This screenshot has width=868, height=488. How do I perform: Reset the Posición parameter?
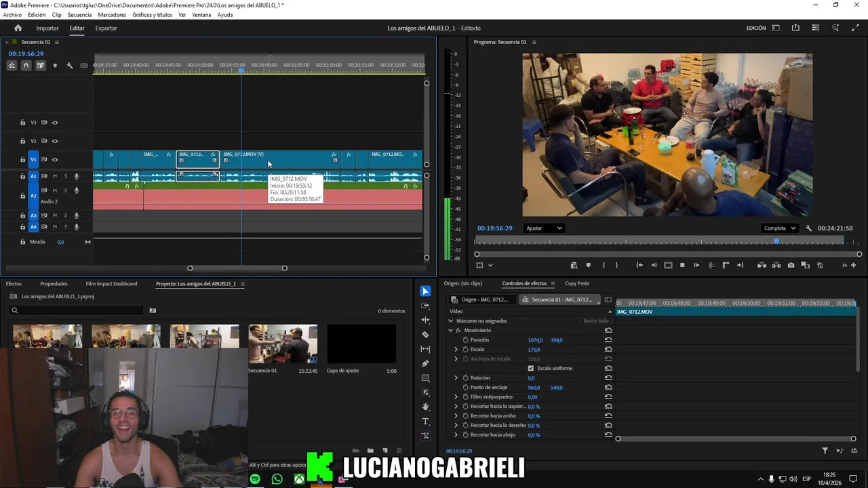point(608,340)
